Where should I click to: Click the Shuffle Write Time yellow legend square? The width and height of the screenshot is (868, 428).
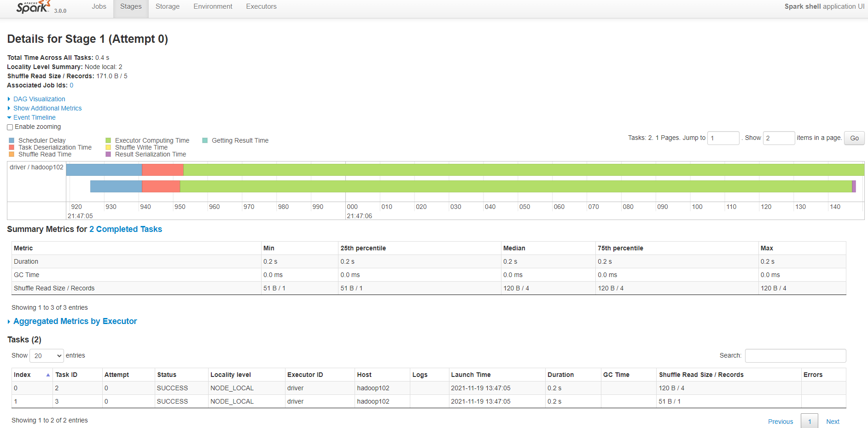(108, 147)
